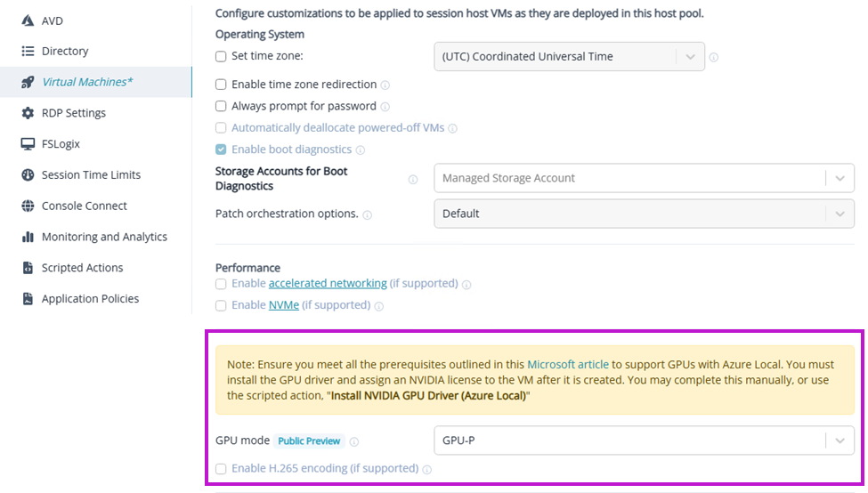This screenshot has height=493, width=868.
Task: Expand the Patch orchestration options dropdown
Action: tap(643, 214)
